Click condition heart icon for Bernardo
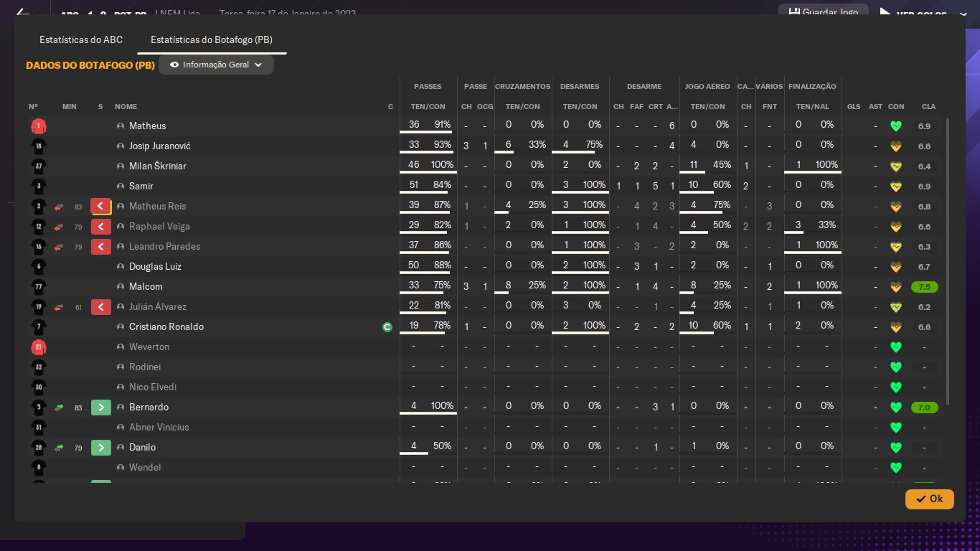The height and width of the screenshot is (551, 980). [895, 408]
